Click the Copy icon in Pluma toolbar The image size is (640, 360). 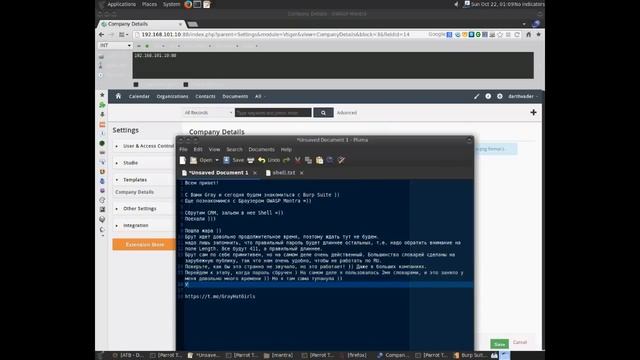tap(308, 160)
